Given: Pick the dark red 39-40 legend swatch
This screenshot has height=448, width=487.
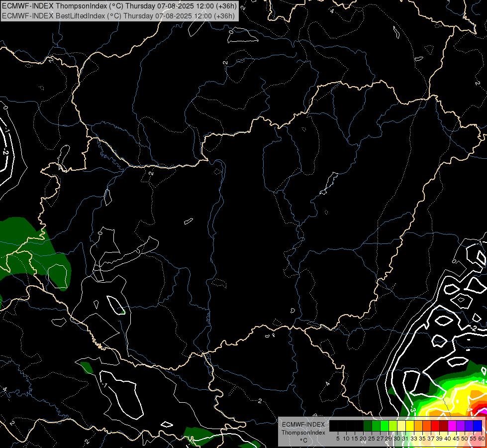Looking at the screenshot, I should [x=444, y=426].
